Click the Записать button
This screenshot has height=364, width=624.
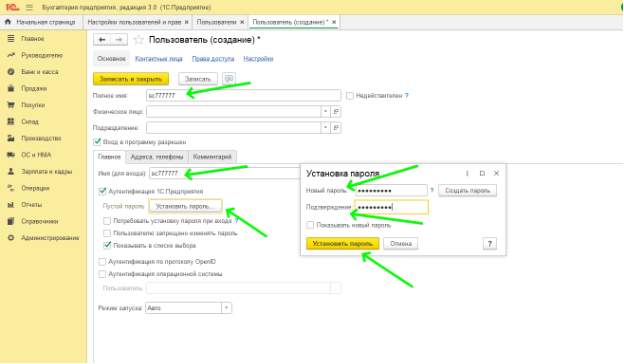198,79
